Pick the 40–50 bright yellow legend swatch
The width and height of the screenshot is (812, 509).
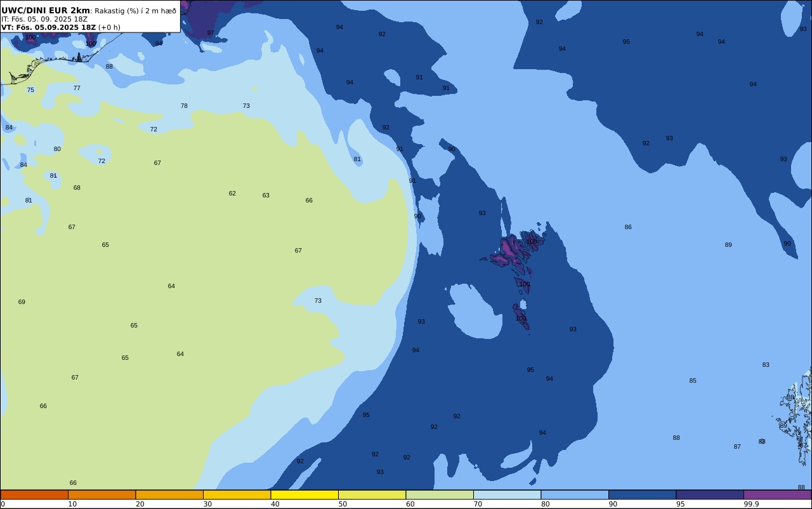click(304, 494)
